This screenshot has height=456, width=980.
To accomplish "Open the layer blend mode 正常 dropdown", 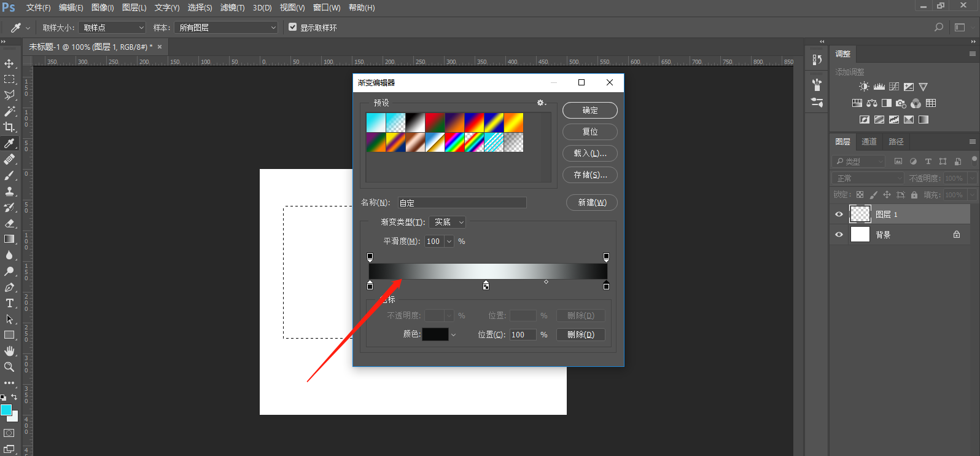I will pos(869,178).
